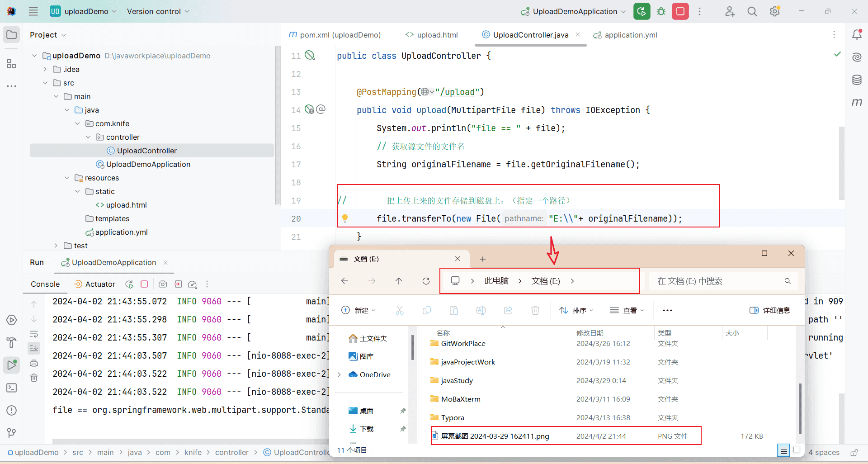This screenshot has width=868, height=464.
Task: Close the UploadController.java tab
Action: click(x=578, y=34)
